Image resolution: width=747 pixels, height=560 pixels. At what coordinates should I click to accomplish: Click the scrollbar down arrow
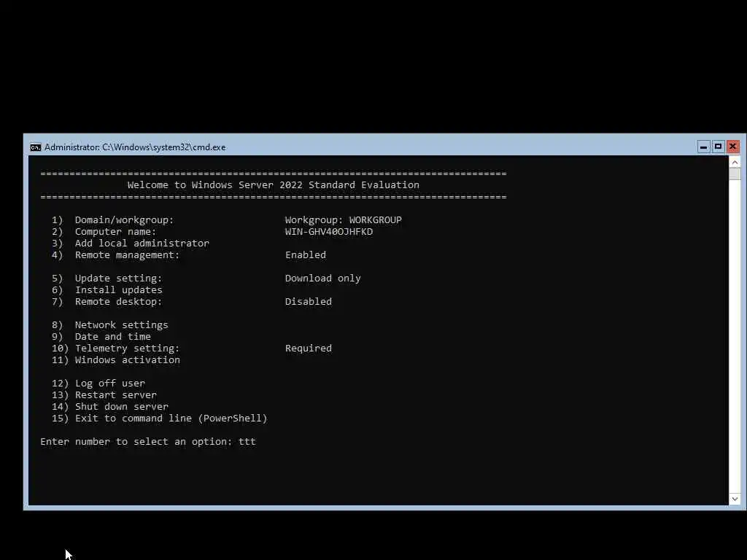735,499
